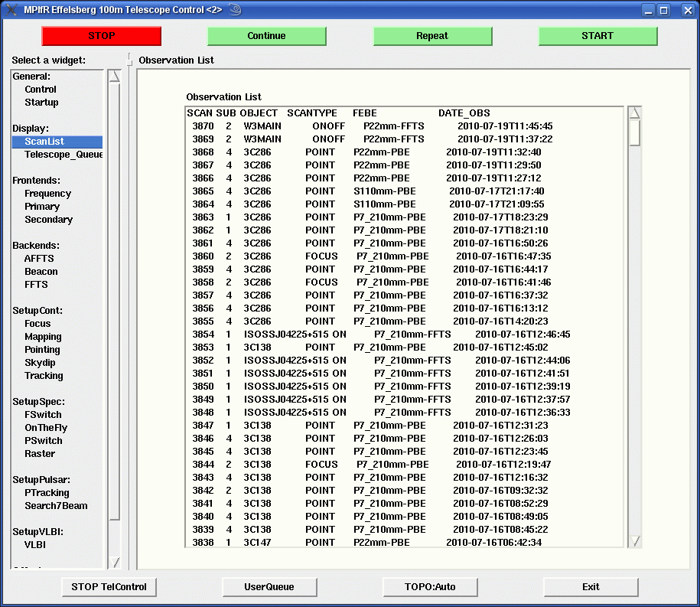Click the Continue button
Screen dimensions: 700x607
pos(266,36)
